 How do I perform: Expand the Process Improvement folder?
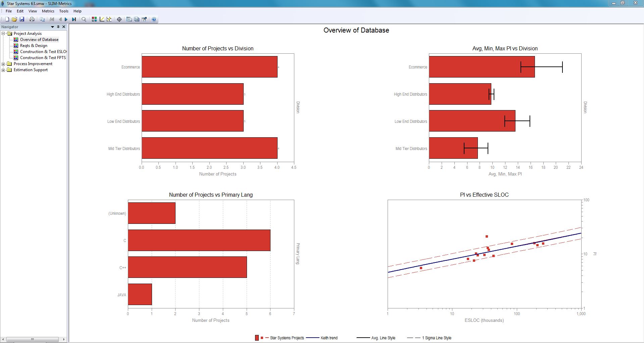(x=3, y=64)
